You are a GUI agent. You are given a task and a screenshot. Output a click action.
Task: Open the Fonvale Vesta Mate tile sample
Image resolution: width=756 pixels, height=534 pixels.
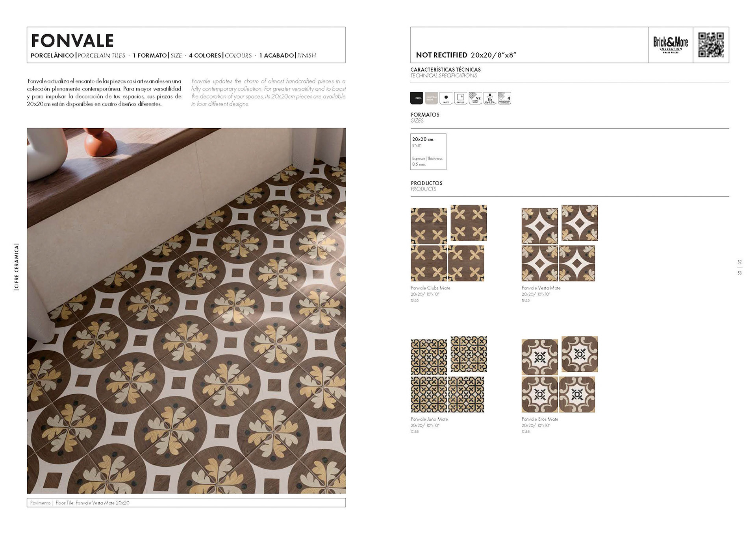[560, 243]
